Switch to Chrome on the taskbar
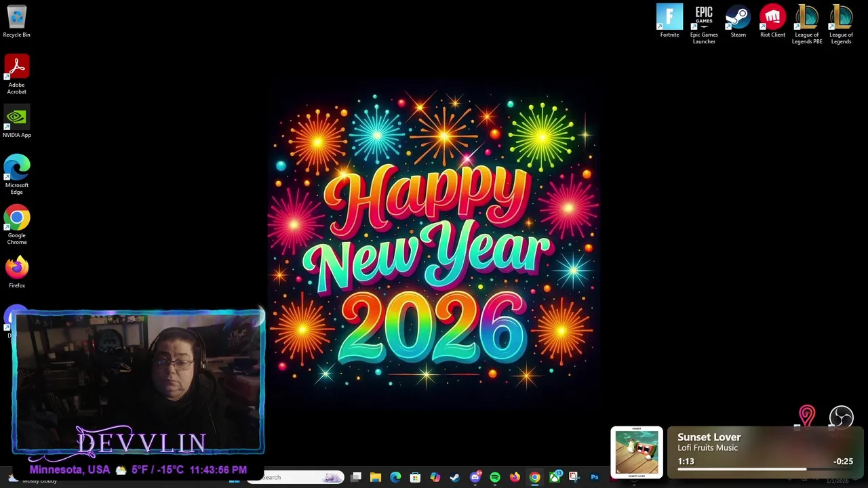 pos(534,477)
